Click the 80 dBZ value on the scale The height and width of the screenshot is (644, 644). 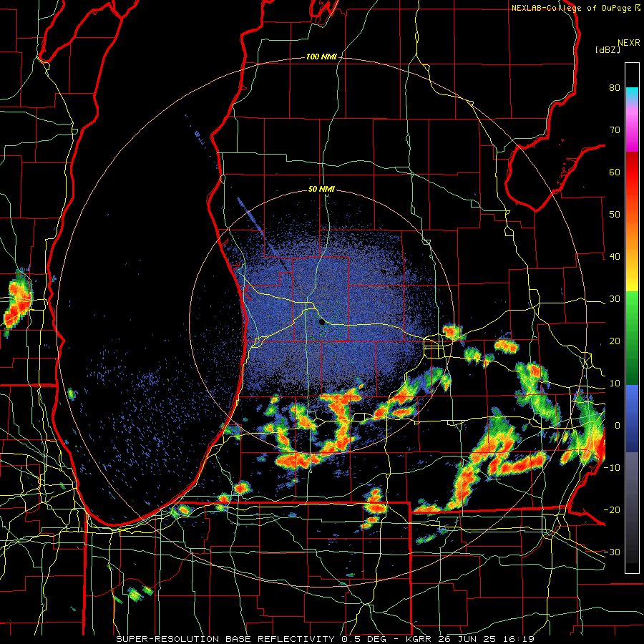point(615,88)
